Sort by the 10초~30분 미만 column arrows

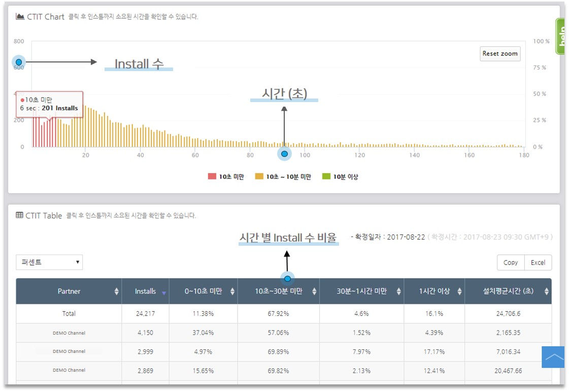pos(314,291)
